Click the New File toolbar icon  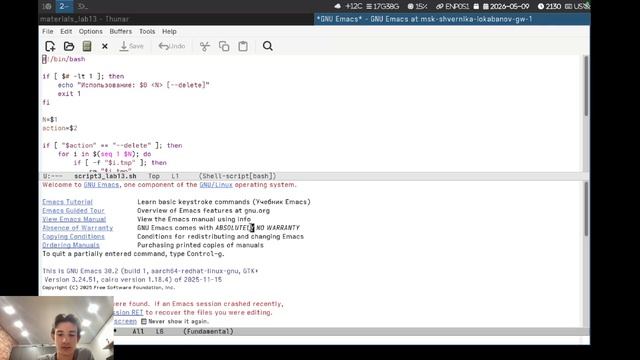tap(50, 46)
